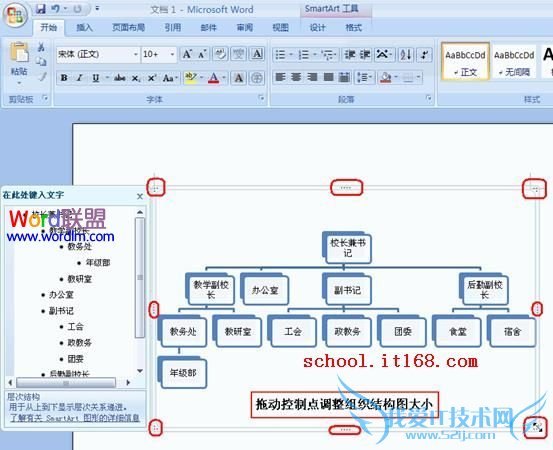Toggle show paragraph marks
The image size is (553, 450).
coord(425,54)
